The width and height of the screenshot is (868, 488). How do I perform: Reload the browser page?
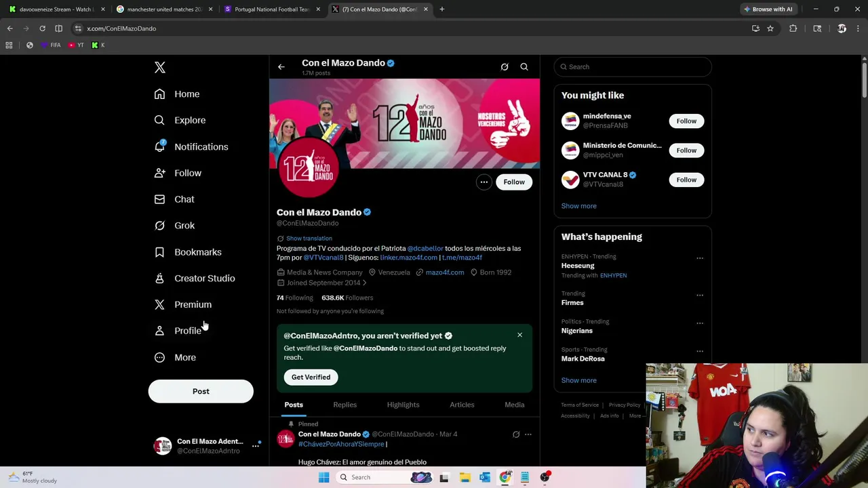coord(42,28)
